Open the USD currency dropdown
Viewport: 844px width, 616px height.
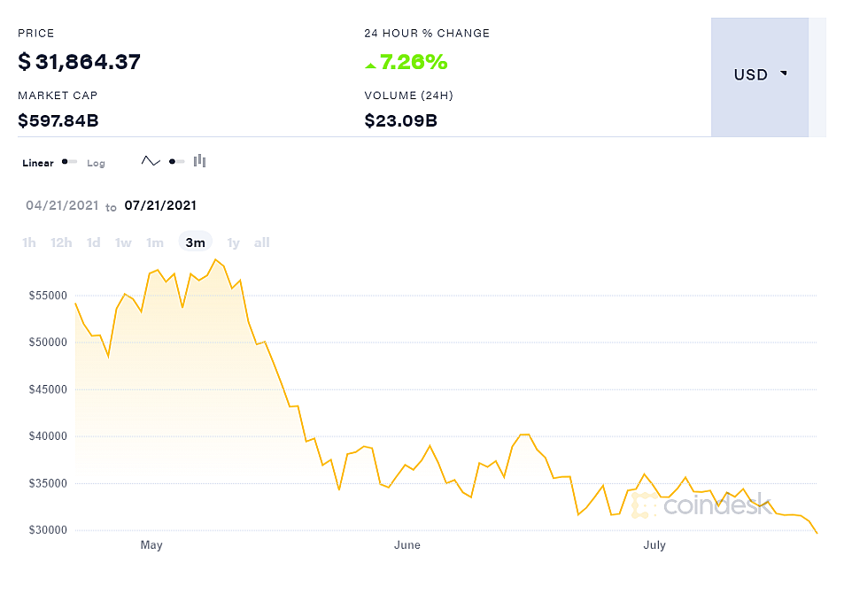(x=759, y=76)
